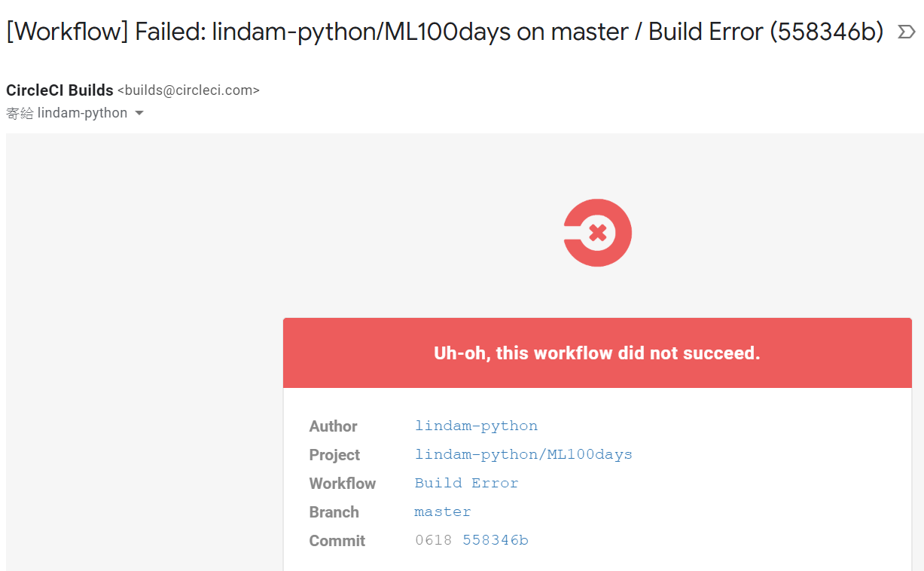The height and width of the screenshot is (571, 924).
Task: Open the lindam-python/ML100days project link
Action: pos(523,454)
